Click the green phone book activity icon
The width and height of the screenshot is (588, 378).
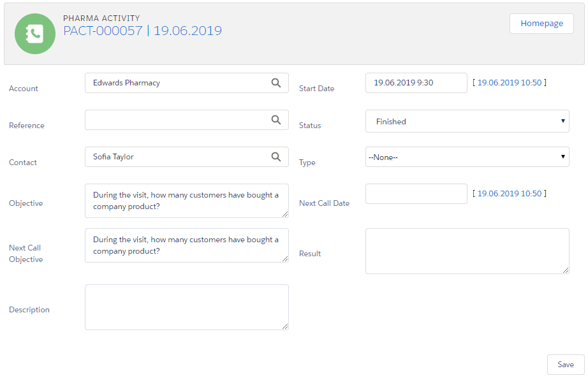tap(34, 34)
